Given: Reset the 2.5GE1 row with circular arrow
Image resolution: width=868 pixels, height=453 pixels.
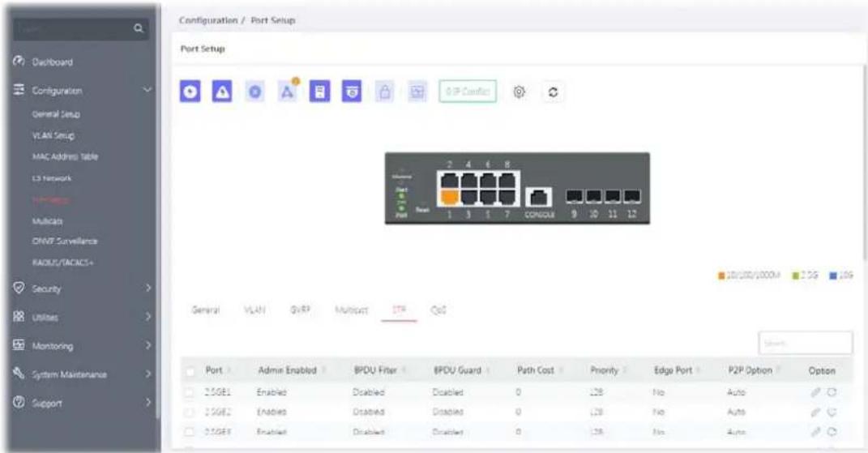Looking at the screenshot, I should (832, 392).
